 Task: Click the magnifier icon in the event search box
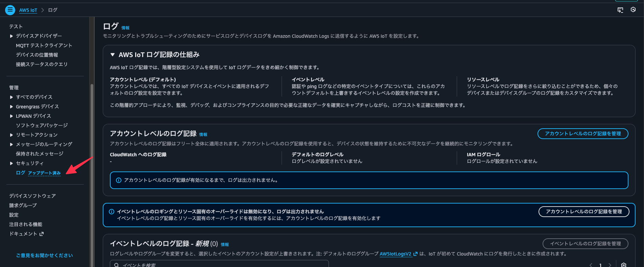116,265
